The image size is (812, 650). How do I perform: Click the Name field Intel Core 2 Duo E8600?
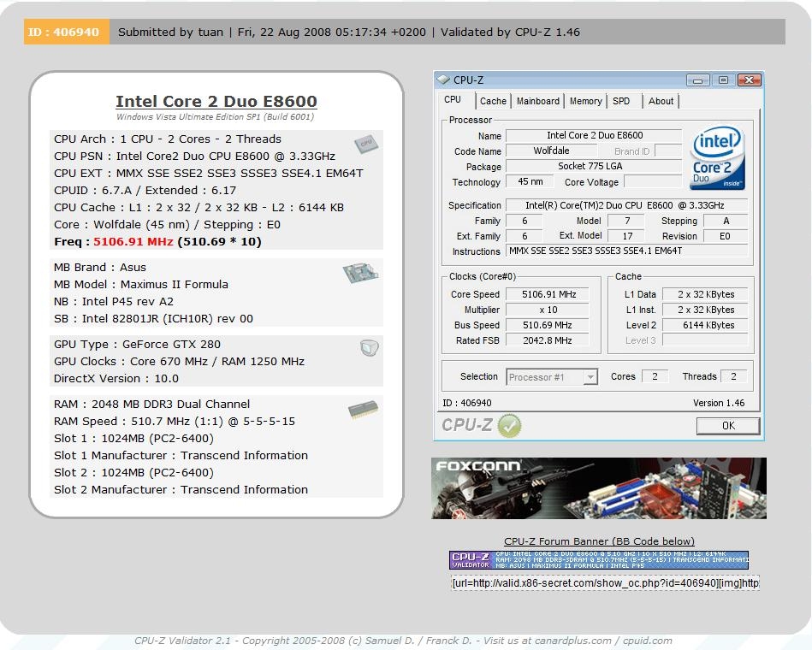coord(594,136)
